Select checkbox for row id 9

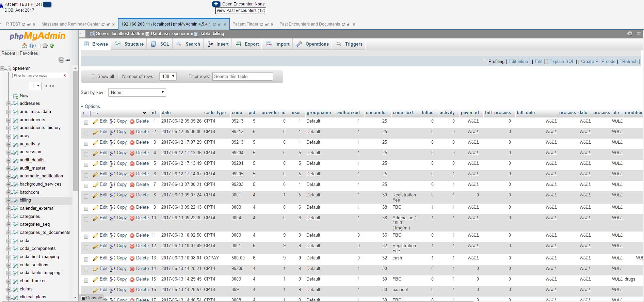pos(86,209)
